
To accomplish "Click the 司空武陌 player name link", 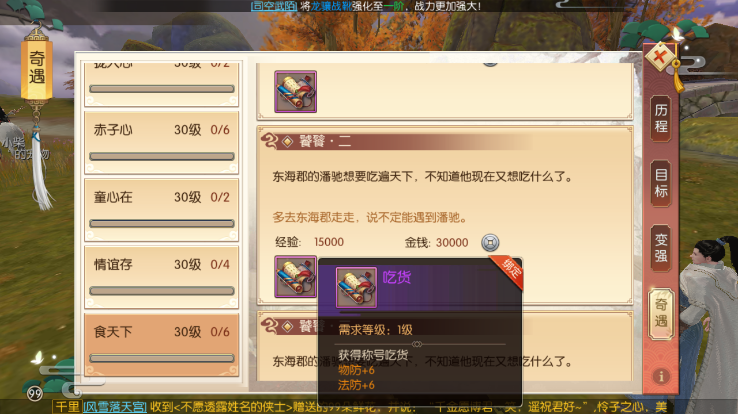I will pyautogui.click(x=273, y=6).
